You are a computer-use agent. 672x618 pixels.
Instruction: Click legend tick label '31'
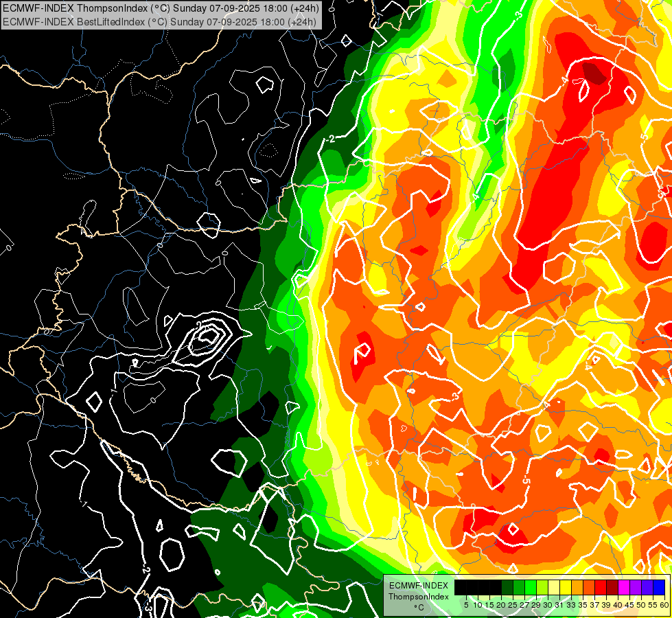[559, 605]
